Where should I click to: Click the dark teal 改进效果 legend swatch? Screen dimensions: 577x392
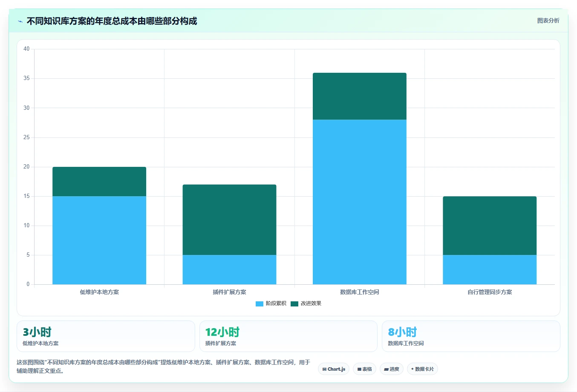point(294,303)
